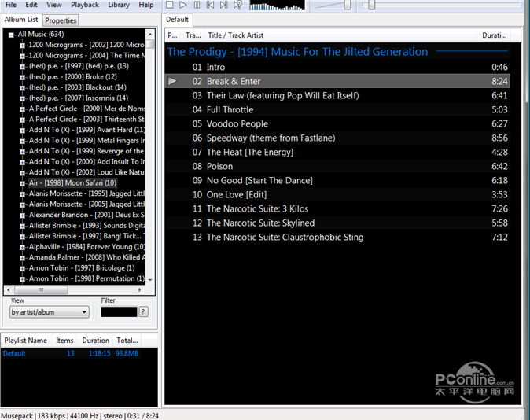Select track 01 Intro

click(337, 67)
